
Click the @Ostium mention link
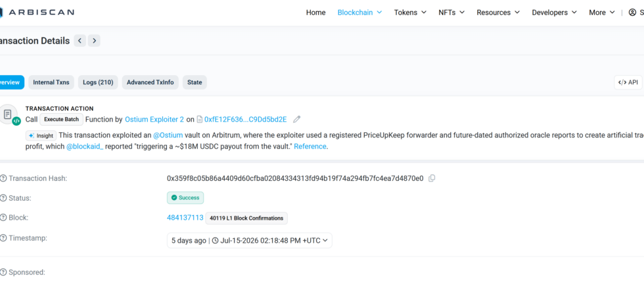point(168,136)
